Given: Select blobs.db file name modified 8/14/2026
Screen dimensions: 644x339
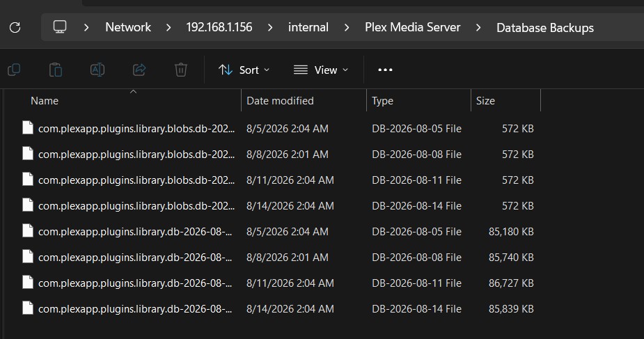Looking at the screenshot, I should (x=136, y=206).
